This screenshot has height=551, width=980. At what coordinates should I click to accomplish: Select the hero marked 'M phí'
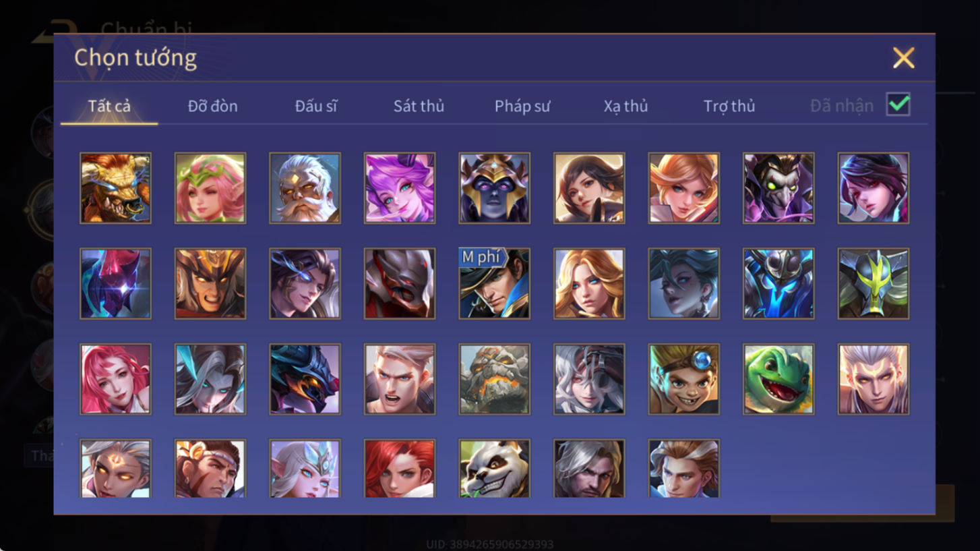tap(494, 283)
